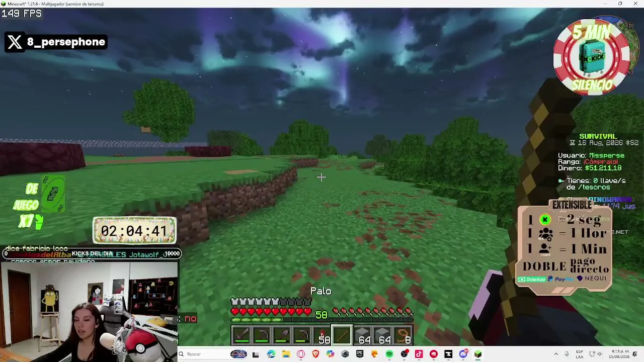The height and width of the screenshot is (362, 644).
Task: Click the red hearts health bar
Action: pos(272,312)
